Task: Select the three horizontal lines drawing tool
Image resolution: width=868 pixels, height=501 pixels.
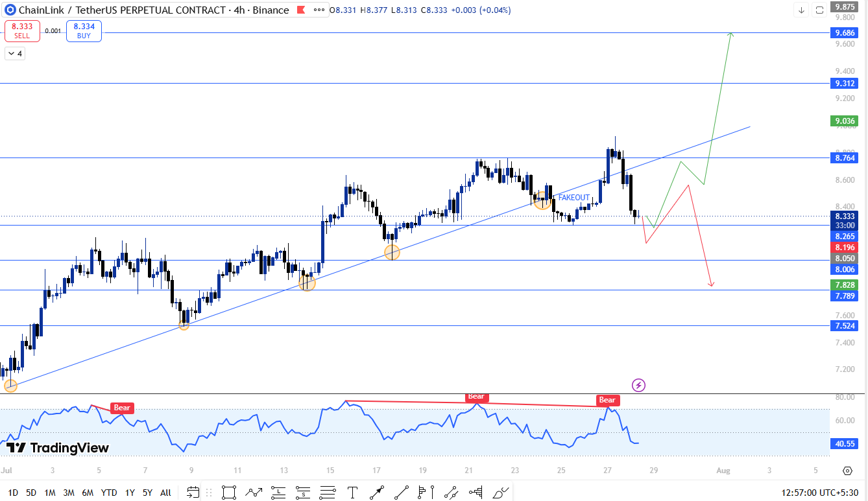Action: [x=328, y=493]
